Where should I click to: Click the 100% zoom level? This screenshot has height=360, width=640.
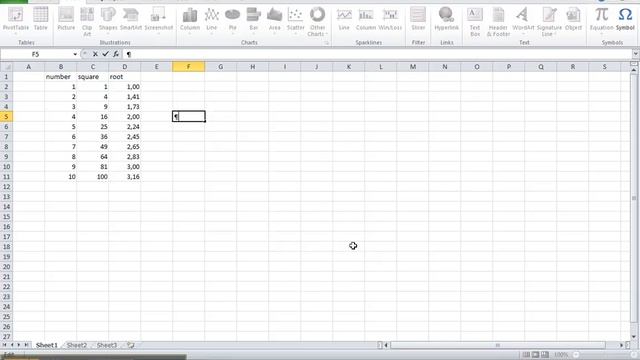point(561,355)
